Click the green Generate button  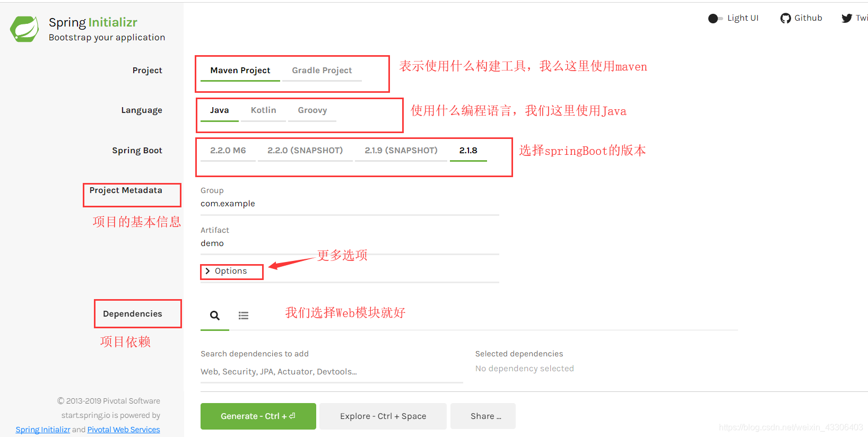tap(258, 416)
